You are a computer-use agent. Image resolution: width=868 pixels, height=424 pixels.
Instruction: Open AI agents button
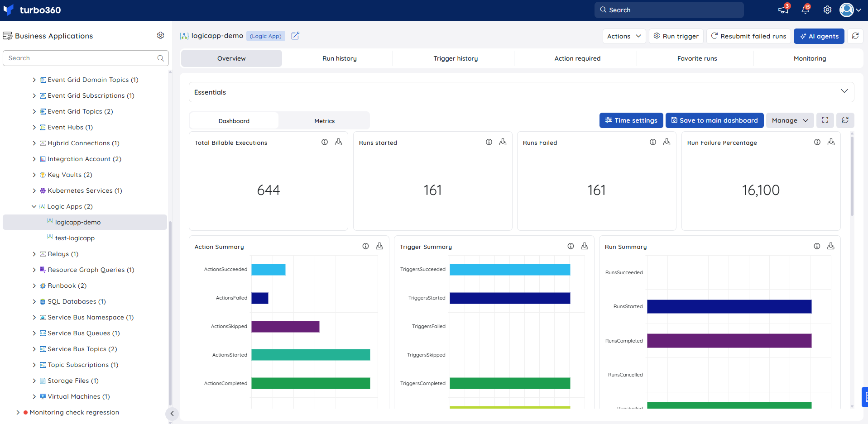click(819, 36)
